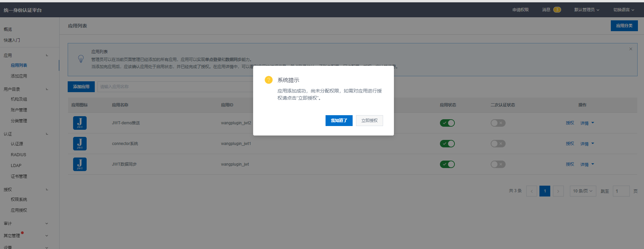Open the 消息 notification badge
Image resolution: width=644 pixels, height=249 pixels.
[557, 10]
